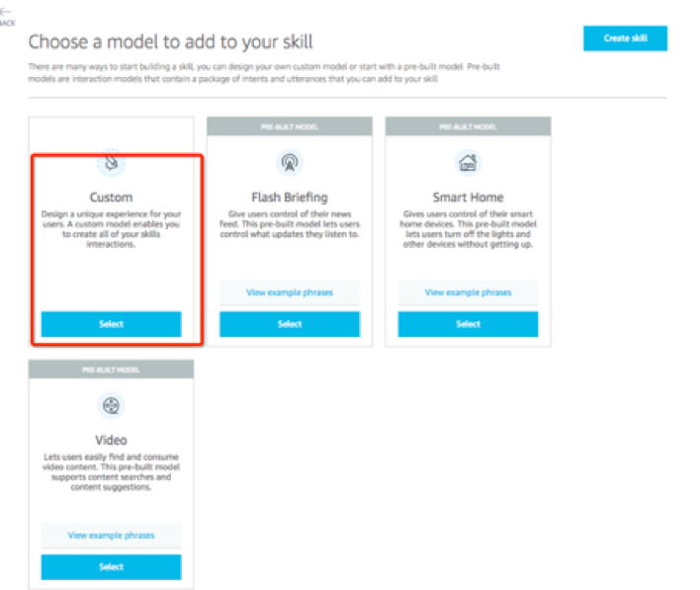The height and width of the screenshot is (590, 700).
Task: Click the Smart Home house icon
Action: (468, 162)
